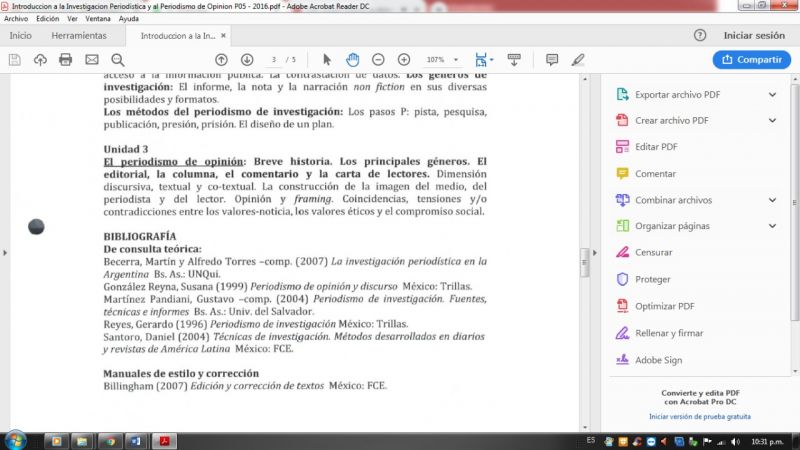Expand Combinar archivos chevron

point(772,200)
